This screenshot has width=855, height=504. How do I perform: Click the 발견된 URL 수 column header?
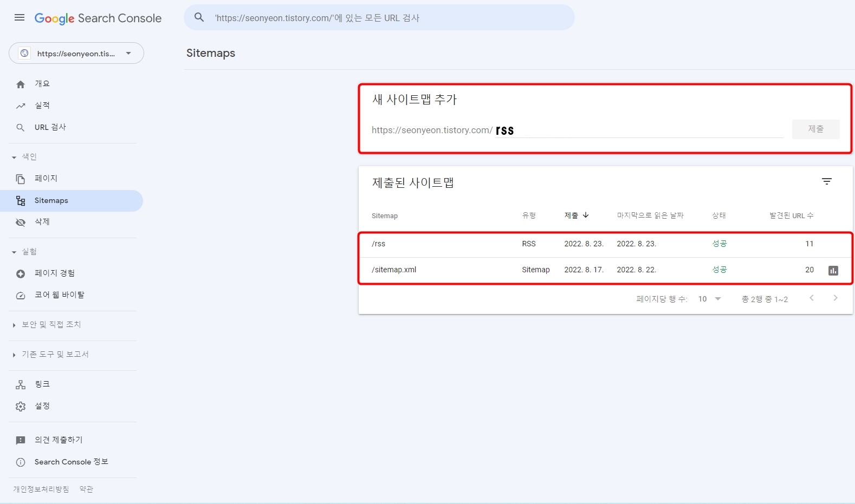792,215
